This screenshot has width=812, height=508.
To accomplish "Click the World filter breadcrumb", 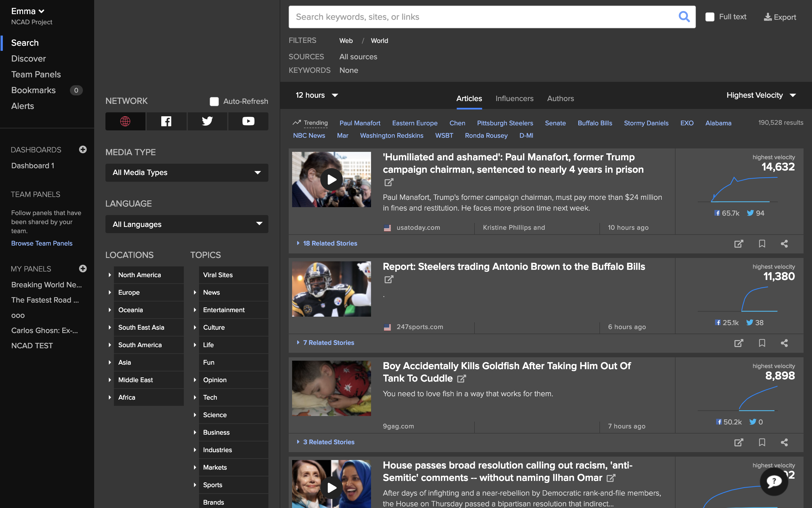I will tap(379, 41).
